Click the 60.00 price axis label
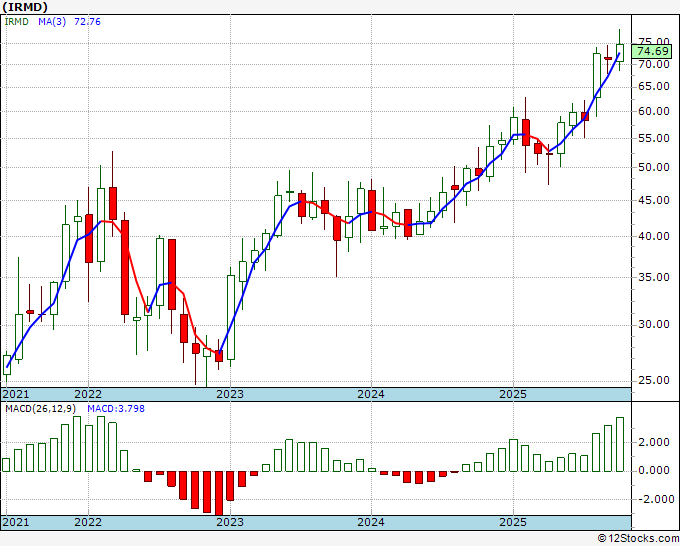The height and width of the screenshot is (546, 680). pos(654,111)
